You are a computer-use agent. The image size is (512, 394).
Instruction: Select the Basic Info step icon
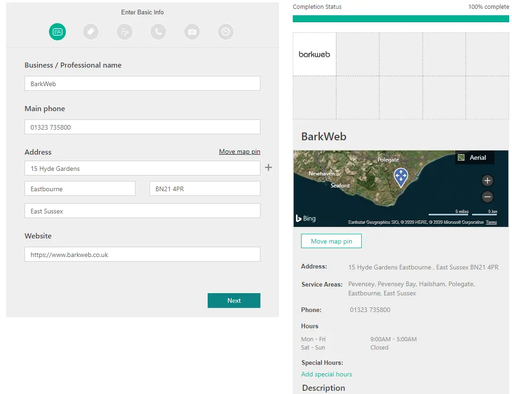click(57, 32)
